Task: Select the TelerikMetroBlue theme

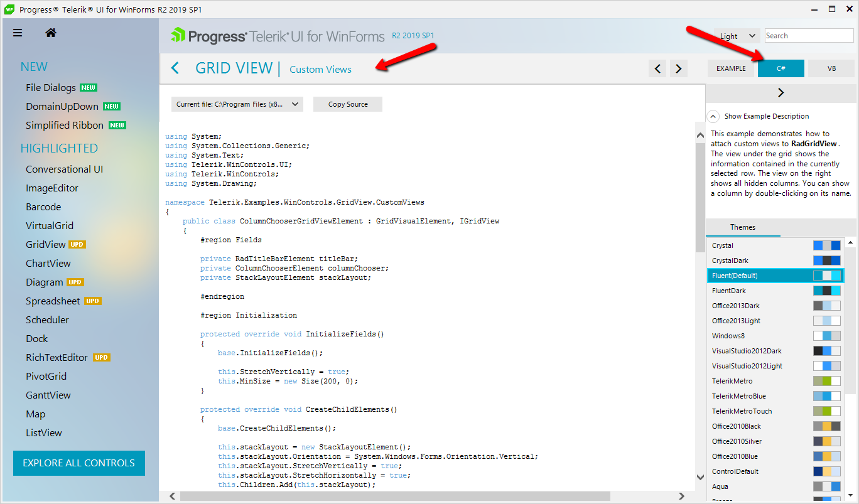Action: (776, 396)
